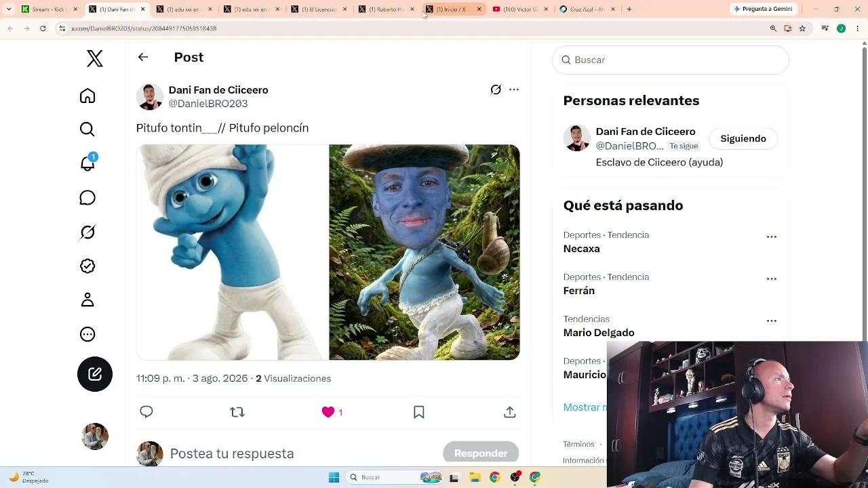Open the browser zoom magnifier icon

[x=773, y=28]
